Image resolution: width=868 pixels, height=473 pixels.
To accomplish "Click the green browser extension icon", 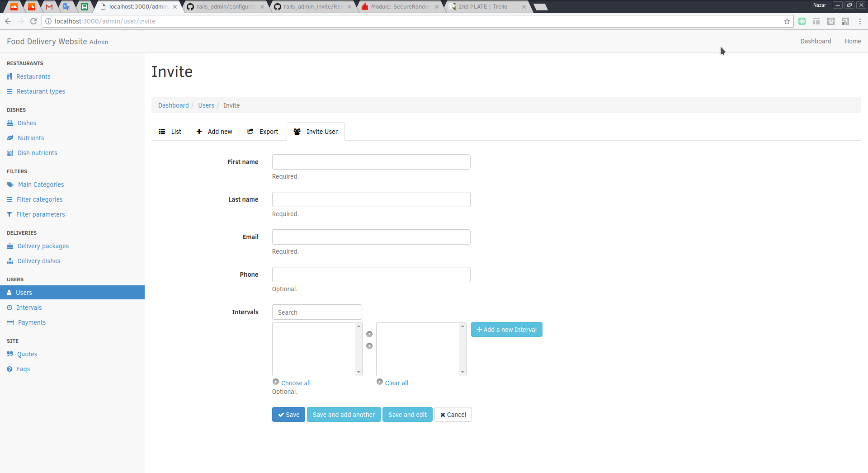I will [x=802, y=21].
